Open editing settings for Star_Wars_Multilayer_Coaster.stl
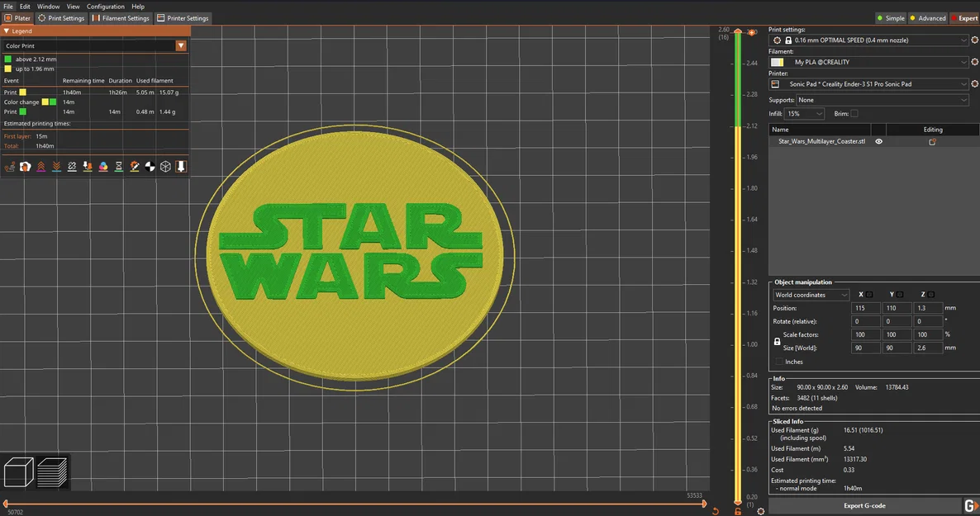 point(932,141)
